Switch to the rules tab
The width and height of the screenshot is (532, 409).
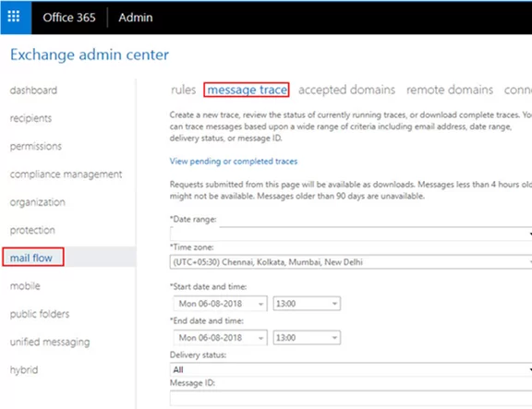pyautogui.click(x=184, y=90)
